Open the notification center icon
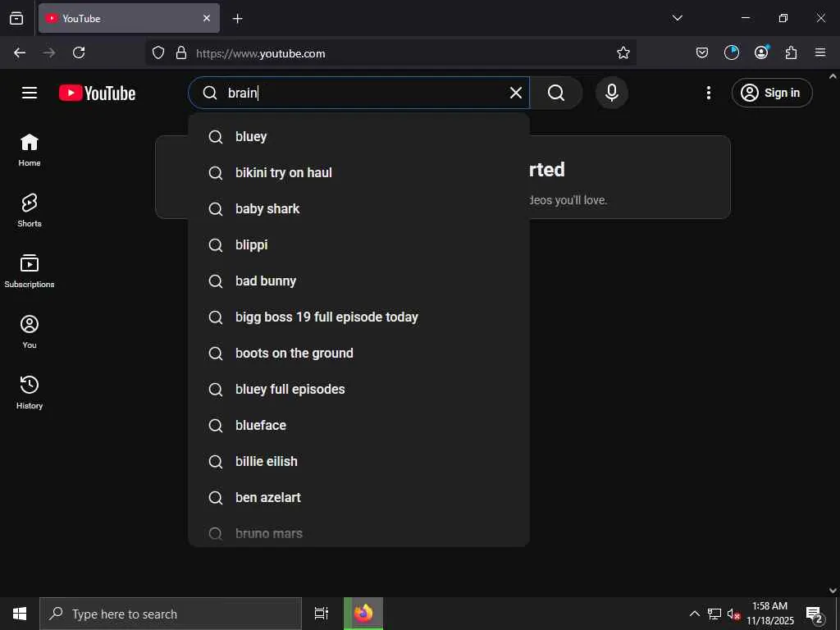Image resolution: width=840 pixels, height=630 pixels. click(815, 614)
